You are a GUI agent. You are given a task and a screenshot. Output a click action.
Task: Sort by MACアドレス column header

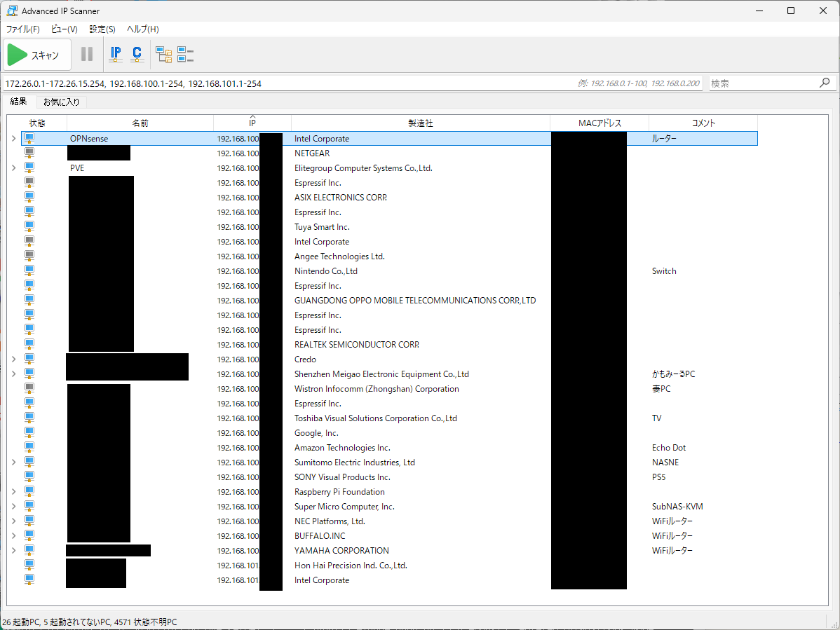click(x=599, y=123)
